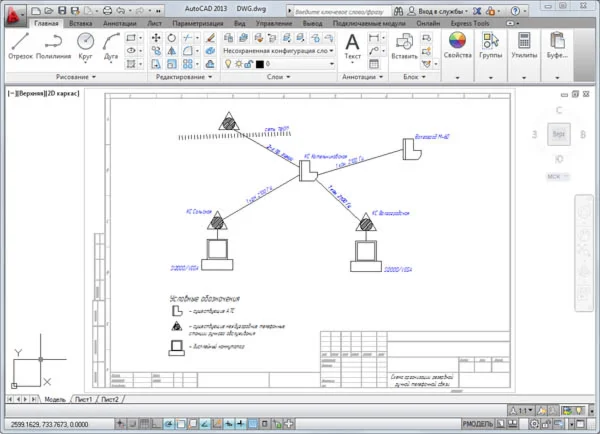
Task: Select the Круг (circle) tool
Action: click(85, 46)
